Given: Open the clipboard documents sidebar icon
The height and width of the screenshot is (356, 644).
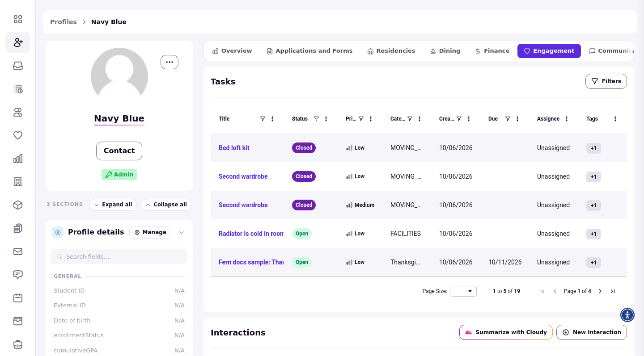Looking at the screenshot, I should (18, 228).
